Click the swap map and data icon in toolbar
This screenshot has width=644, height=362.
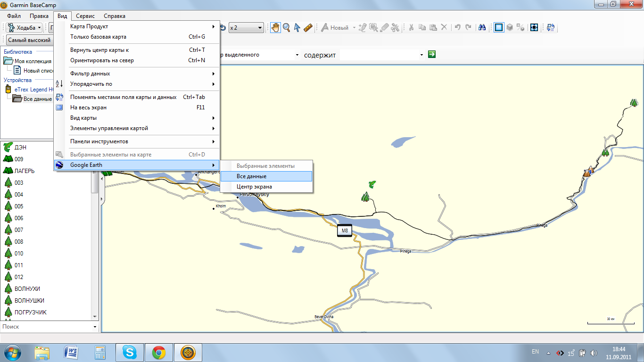pos(551,28)
